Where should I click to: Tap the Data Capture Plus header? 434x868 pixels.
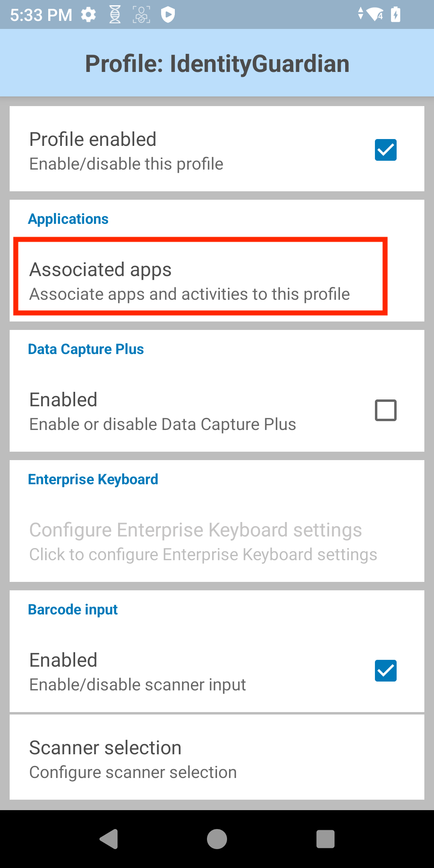(x=86, y=349)
